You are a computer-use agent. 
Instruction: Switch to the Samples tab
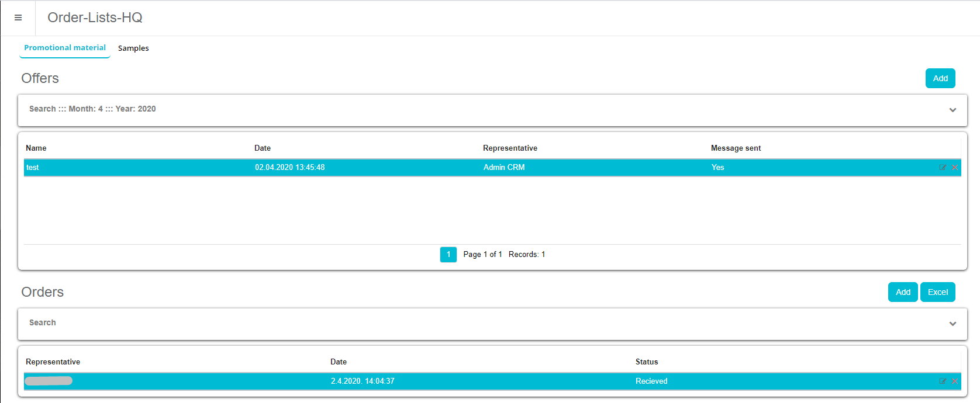click(133, 48)
